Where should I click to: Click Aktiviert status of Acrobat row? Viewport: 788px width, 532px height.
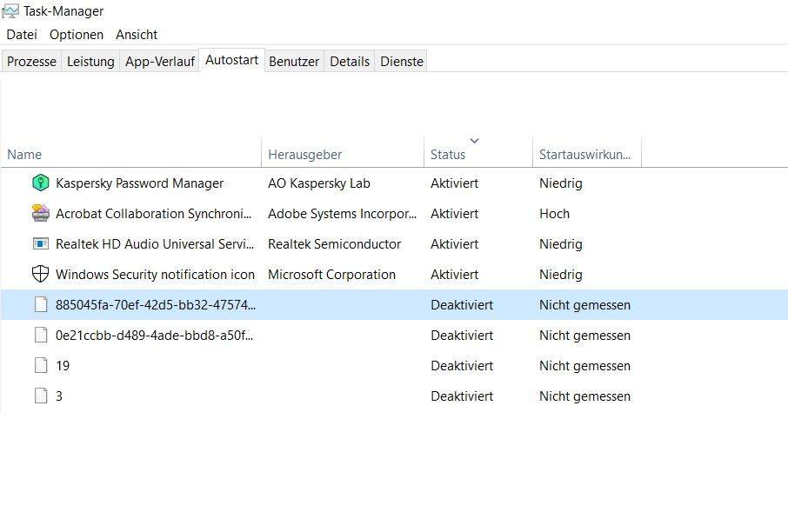[454, 214]
